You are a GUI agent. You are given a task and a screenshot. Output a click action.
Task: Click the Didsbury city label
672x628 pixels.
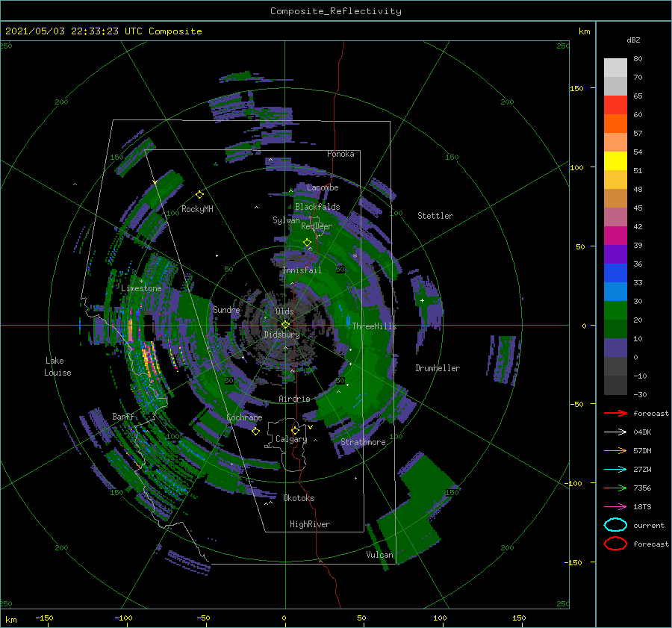click(281, 335)
